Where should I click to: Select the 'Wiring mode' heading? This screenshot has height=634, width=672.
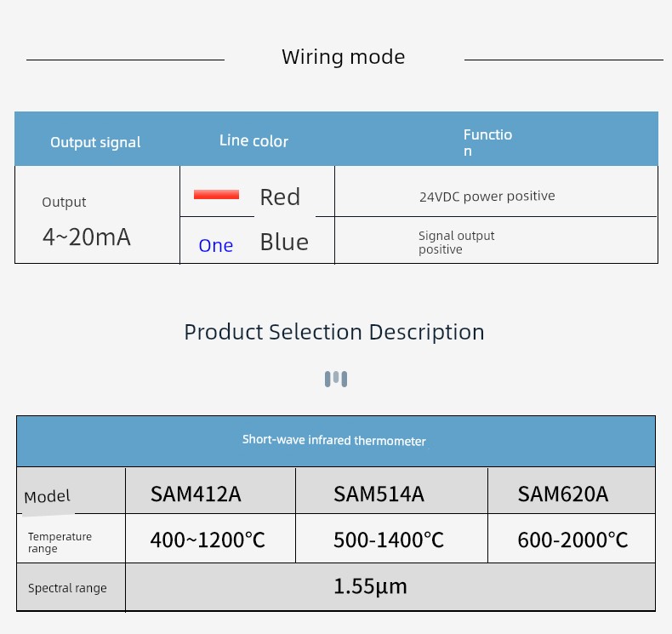click(x=344, y=57)
